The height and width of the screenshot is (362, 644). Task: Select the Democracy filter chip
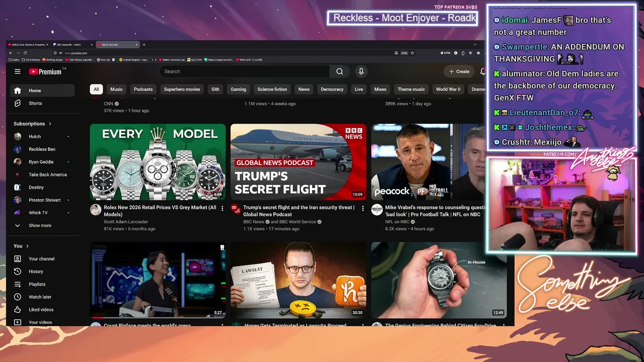[332, 89]
